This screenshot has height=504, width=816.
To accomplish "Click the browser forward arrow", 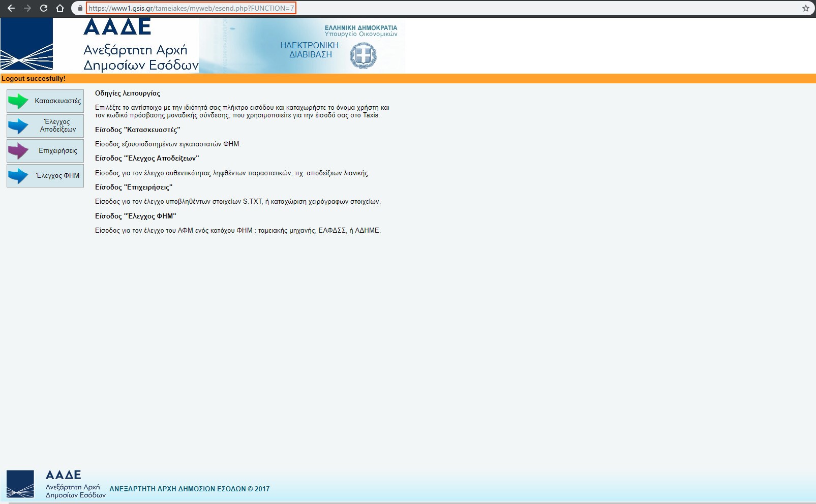I will click(x=27, y=8).
